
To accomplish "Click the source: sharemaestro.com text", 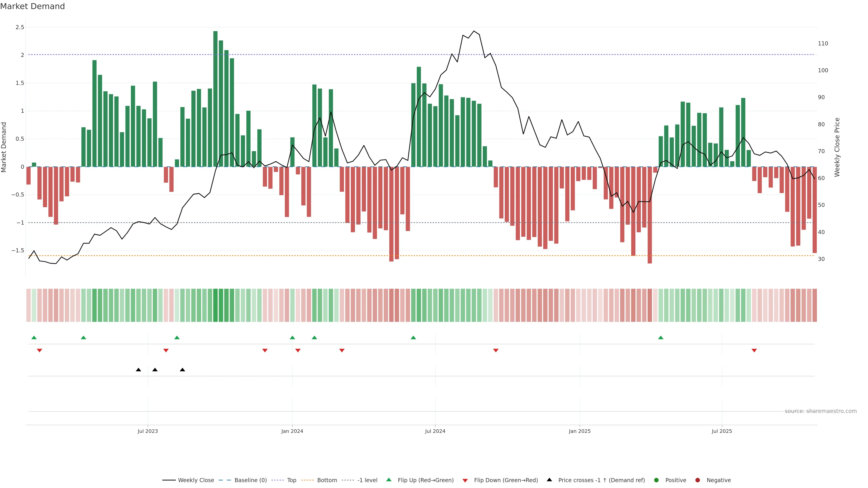I will pyautogui.click(x=821, y=411).
